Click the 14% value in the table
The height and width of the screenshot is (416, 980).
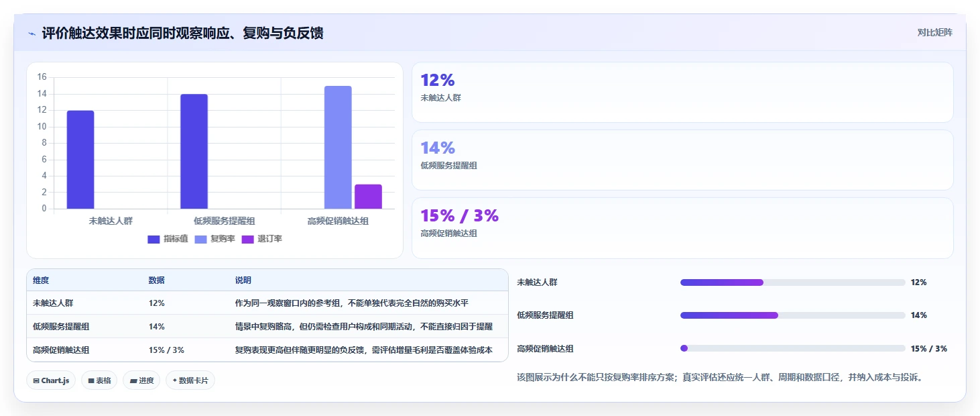(157, 326)
